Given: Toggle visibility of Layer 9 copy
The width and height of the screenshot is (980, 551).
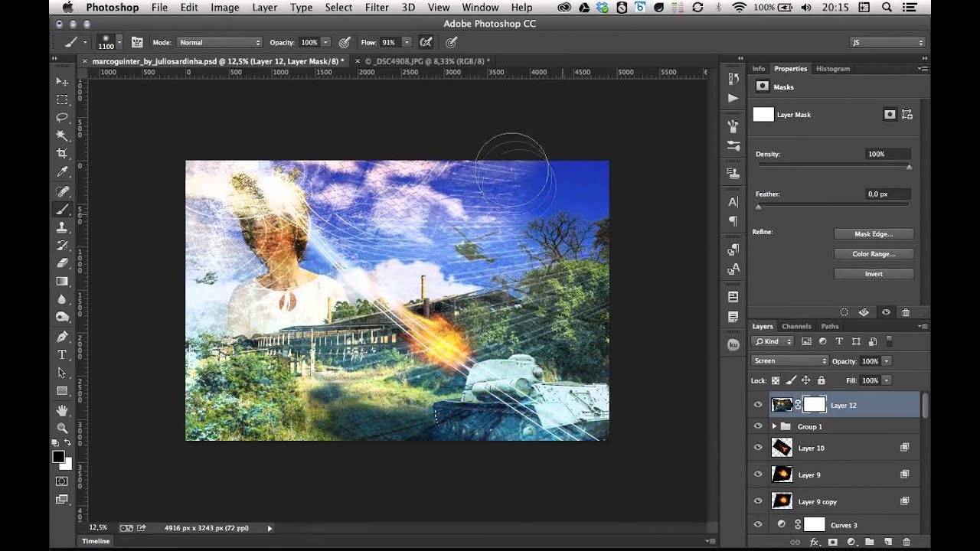Looking at the screenshot, I should pyautogui.click(x=758, y=501).
